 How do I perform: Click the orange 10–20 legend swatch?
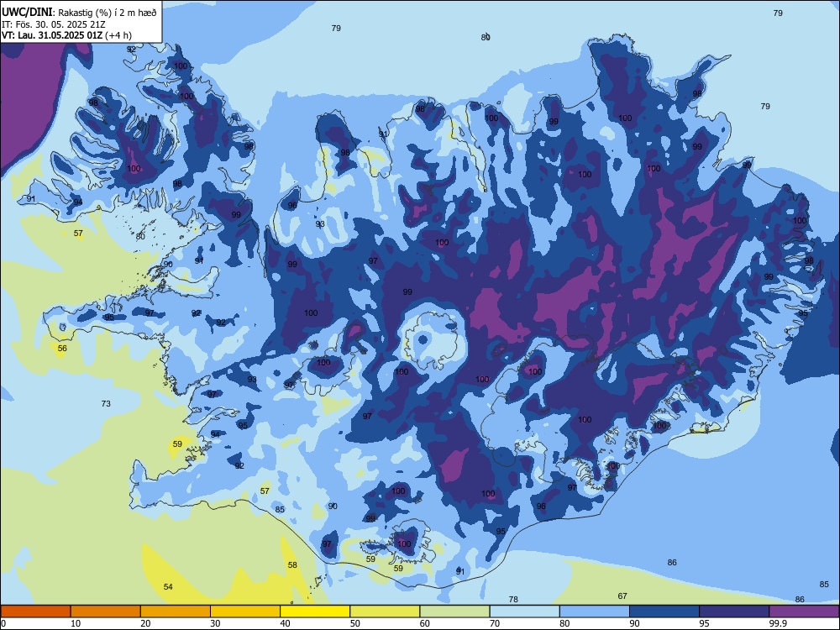[106, 612]
